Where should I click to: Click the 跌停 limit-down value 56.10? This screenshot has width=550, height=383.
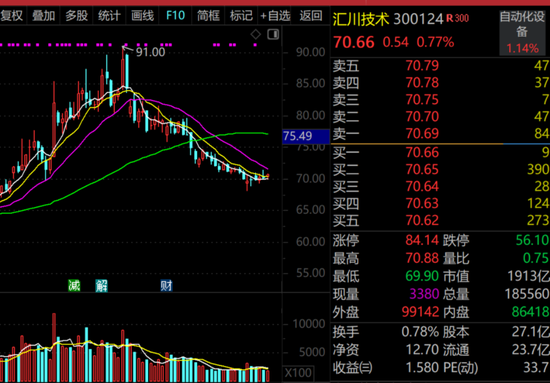click(x=532, y=241)
